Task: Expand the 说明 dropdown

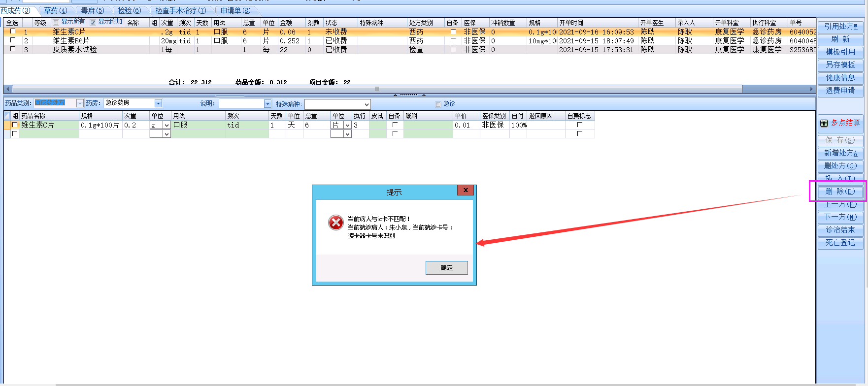Action: click(x=267, y=104)
